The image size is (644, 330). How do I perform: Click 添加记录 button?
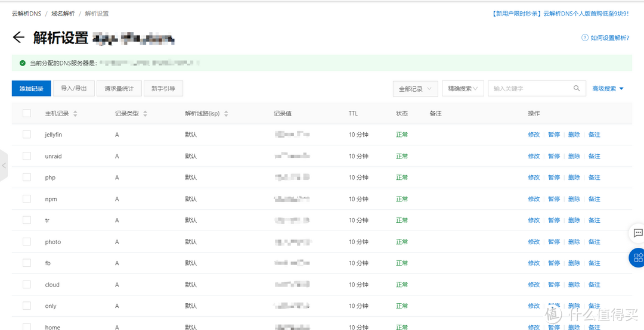point(31,88)
